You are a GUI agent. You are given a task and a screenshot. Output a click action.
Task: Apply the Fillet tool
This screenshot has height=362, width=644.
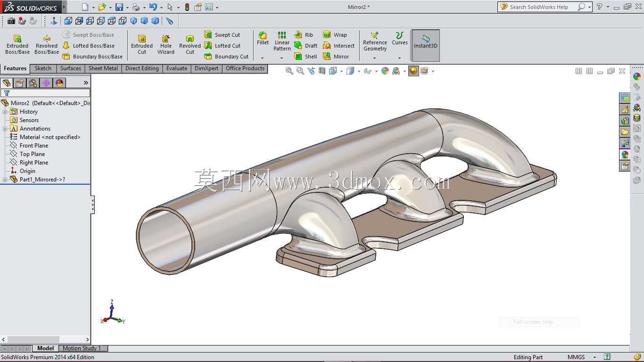263,39
